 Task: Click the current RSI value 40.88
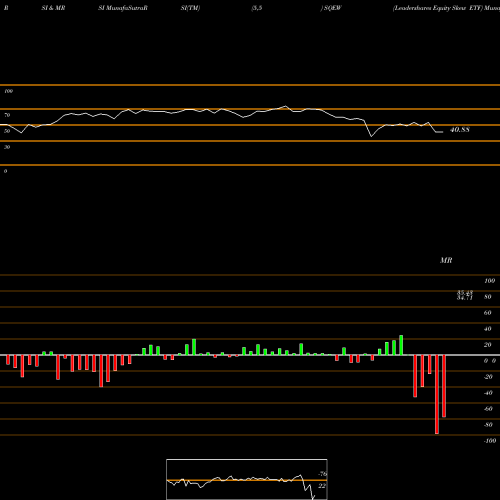click(460, 130)
